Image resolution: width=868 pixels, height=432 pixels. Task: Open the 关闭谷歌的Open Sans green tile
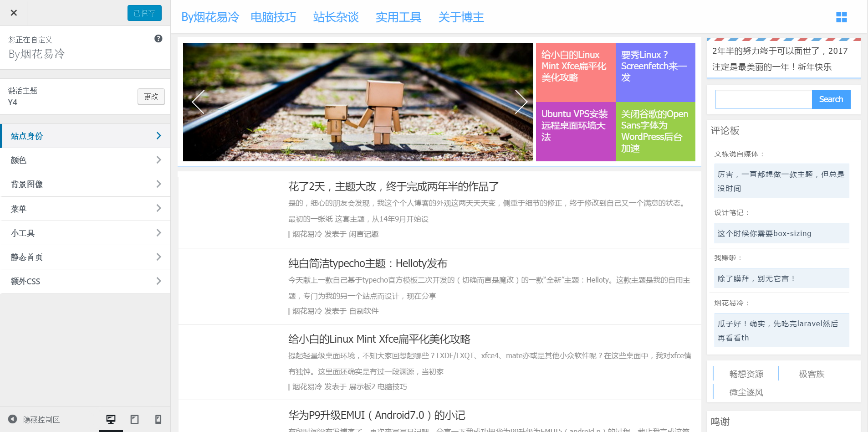[655, 132]
